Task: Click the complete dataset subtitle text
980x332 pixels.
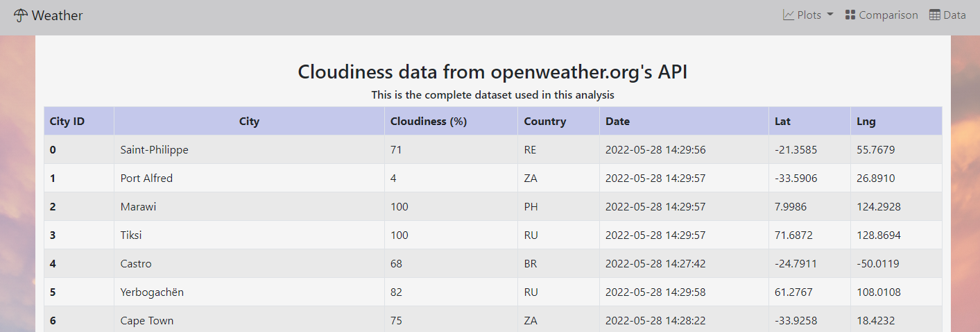Action: click(x=492, y=94)
